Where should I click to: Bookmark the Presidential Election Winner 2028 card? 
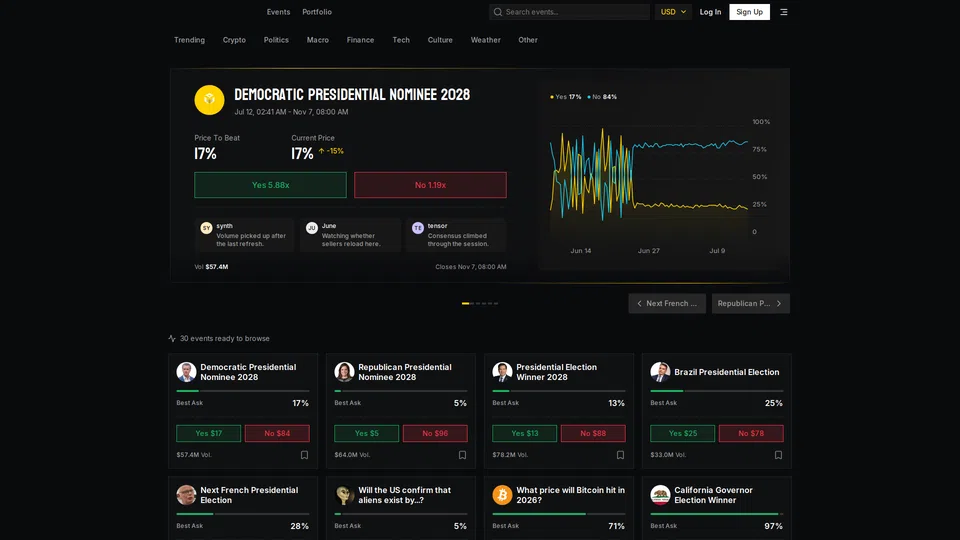pos(620,455)
